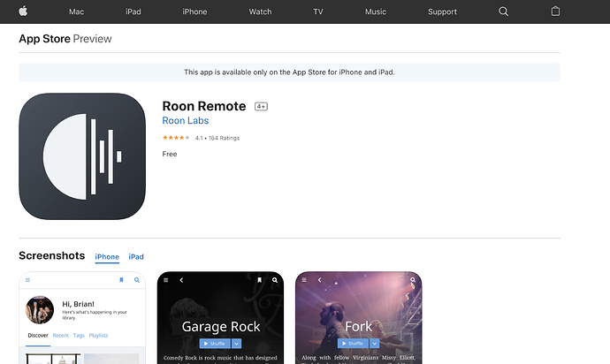
Task: Click search icon in Fork screenshot
Action: click(413, 280)
